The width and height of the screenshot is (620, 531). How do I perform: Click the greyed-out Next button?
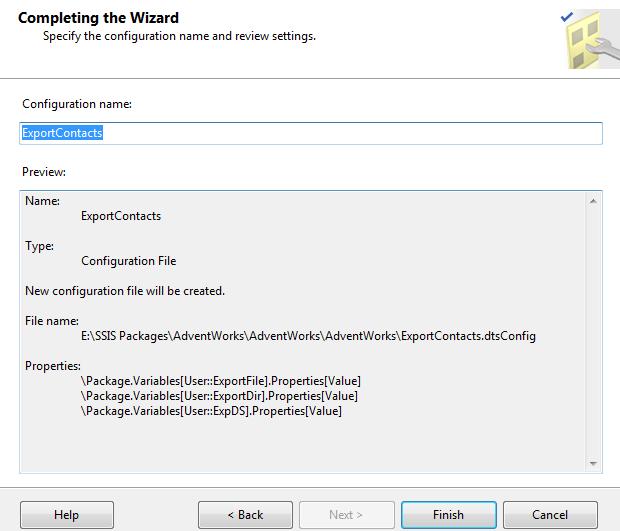346,515
